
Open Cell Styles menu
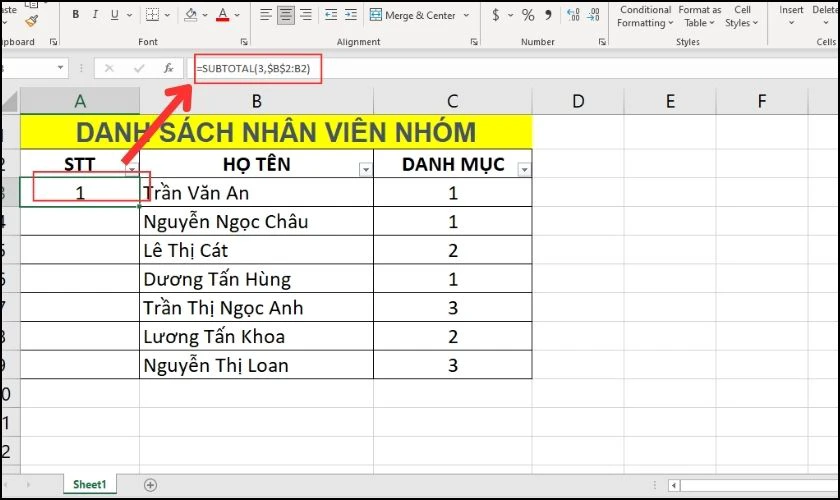point(742,16)
